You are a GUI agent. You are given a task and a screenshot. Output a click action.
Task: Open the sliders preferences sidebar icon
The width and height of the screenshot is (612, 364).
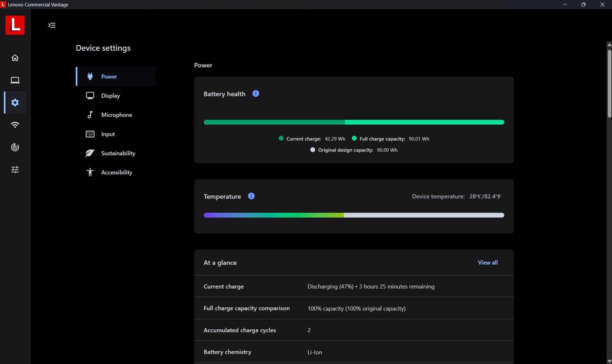(15, 170)
